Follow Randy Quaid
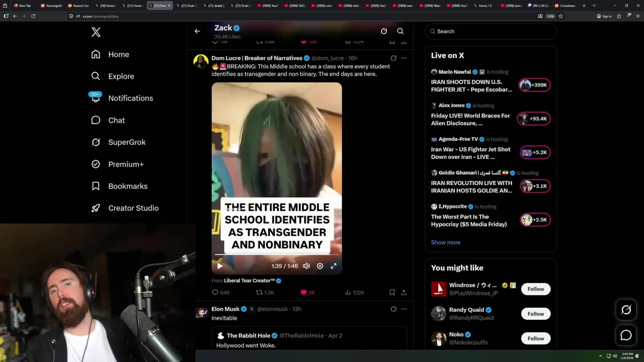The image size is (644, 362). 536,314
